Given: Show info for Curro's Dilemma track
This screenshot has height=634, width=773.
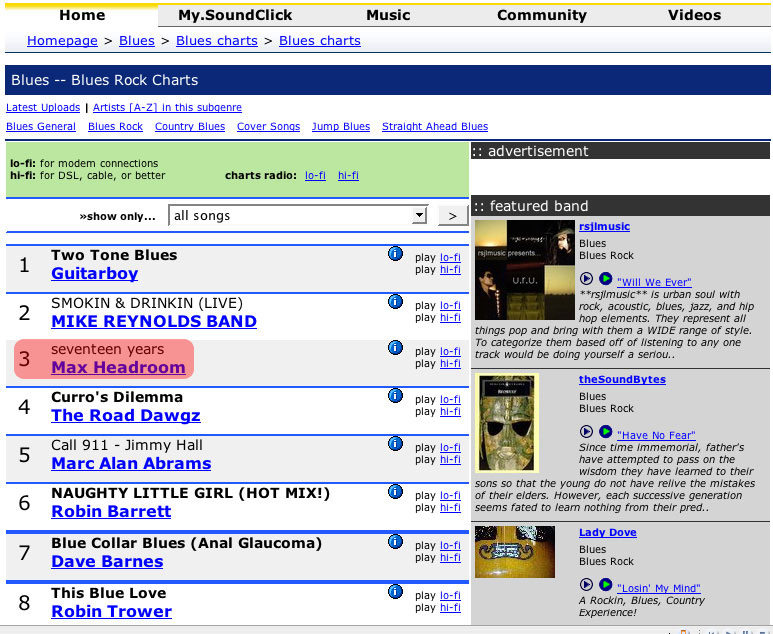Looking at the screenshot, I should coord(394,396).
